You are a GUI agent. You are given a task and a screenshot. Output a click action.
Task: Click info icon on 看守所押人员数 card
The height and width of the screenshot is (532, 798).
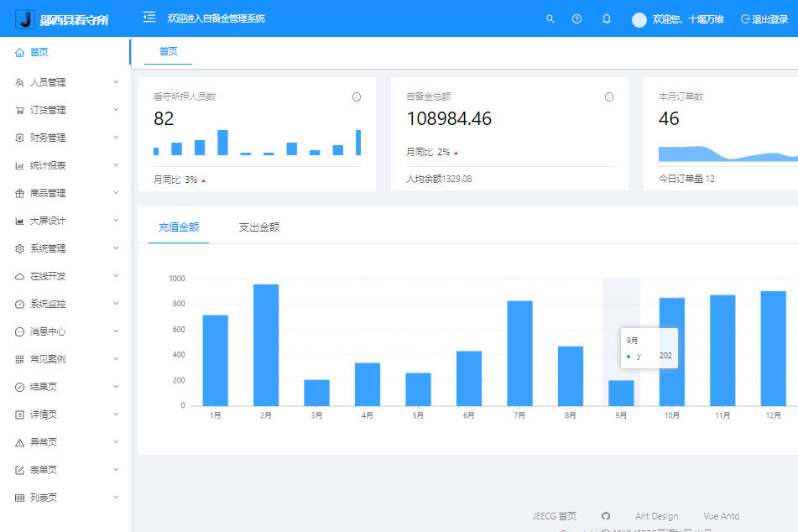357,96
